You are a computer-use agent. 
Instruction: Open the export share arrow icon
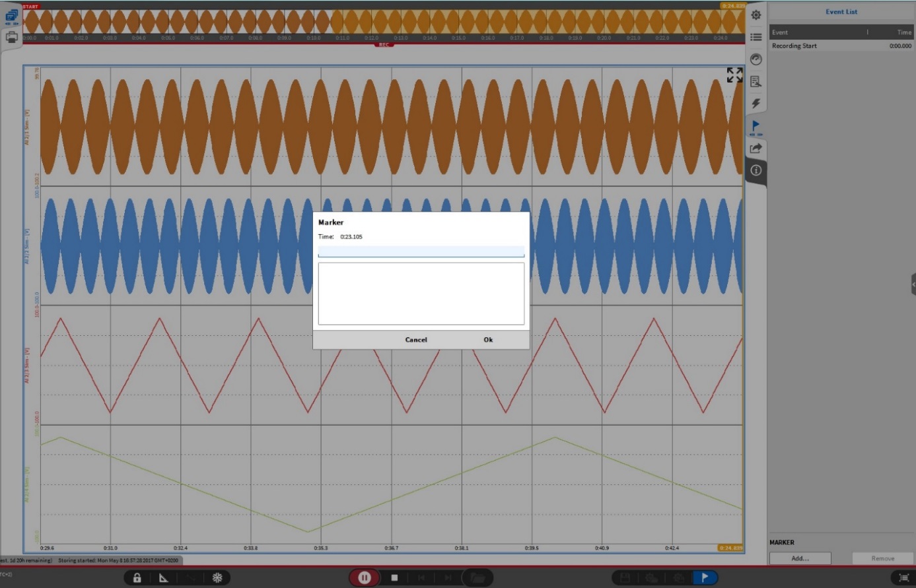(756, 148)
